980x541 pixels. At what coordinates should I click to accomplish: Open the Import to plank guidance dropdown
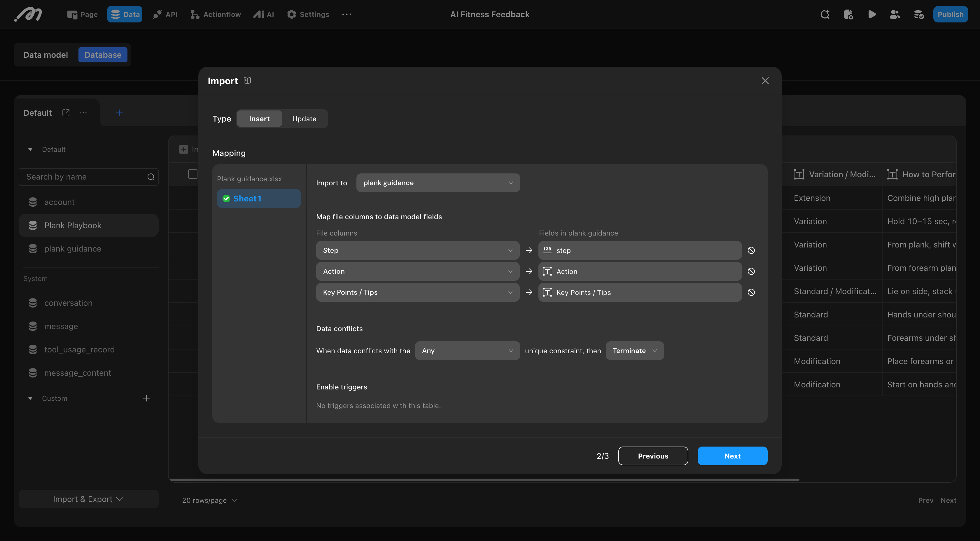tap(438, 183)
